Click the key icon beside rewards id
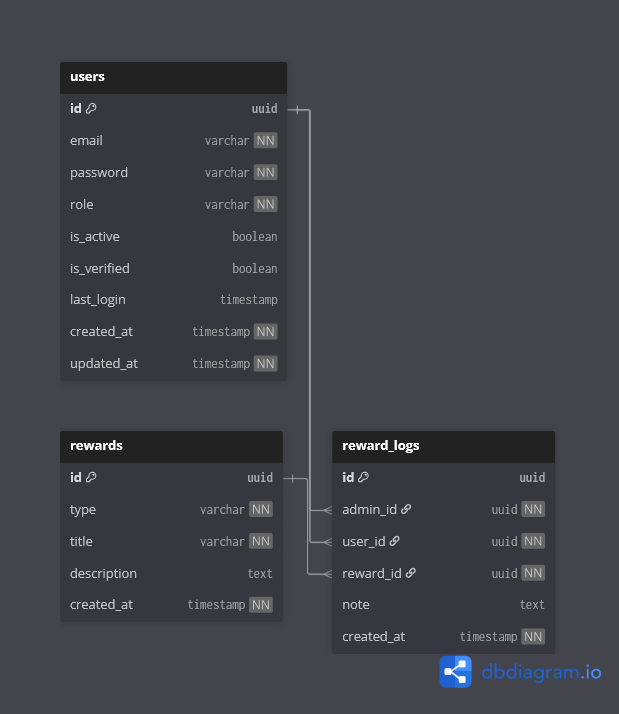This screenshot has width=619, height=714. pyautogui.click(x=91, y=478)
